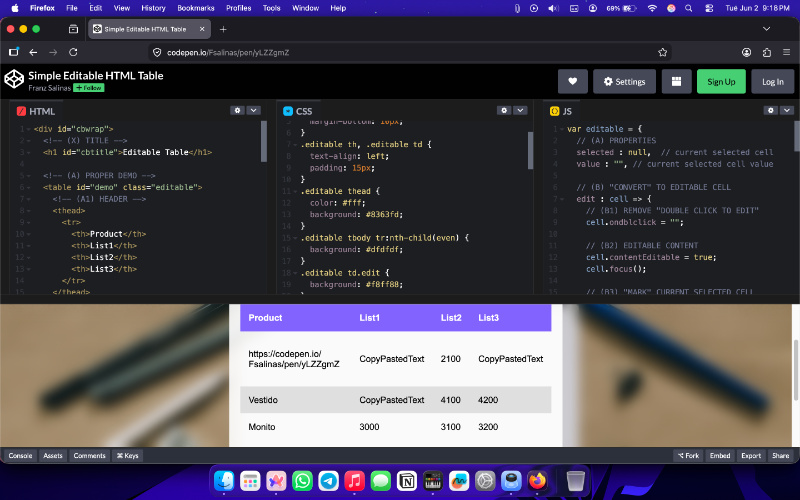Viewport: 800px width, 500px height.
Task: Open Messages from the Dock
Action: pos(381,480)
